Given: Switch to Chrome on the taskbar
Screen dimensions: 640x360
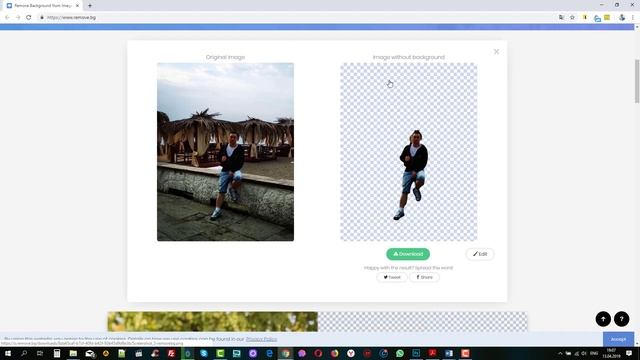Looking at the screenshot, I should pyautogui.click(x=285, y=353).
